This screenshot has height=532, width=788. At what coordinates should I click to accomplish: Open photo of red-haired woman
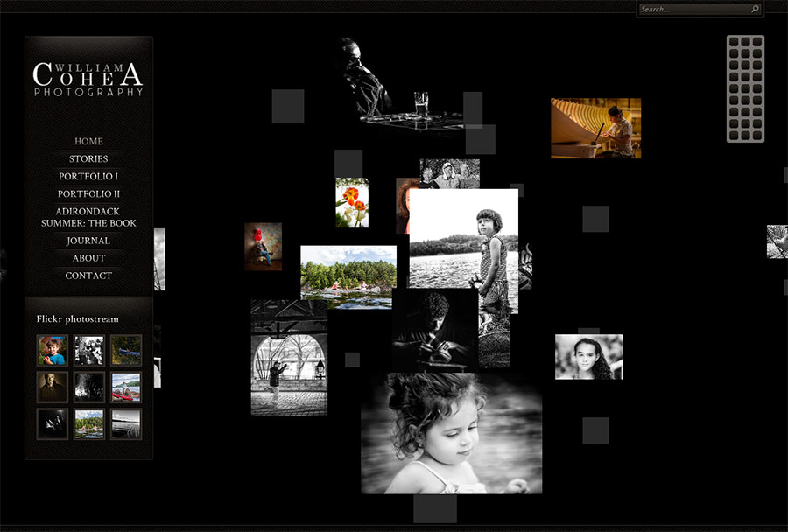click(403, 206)
